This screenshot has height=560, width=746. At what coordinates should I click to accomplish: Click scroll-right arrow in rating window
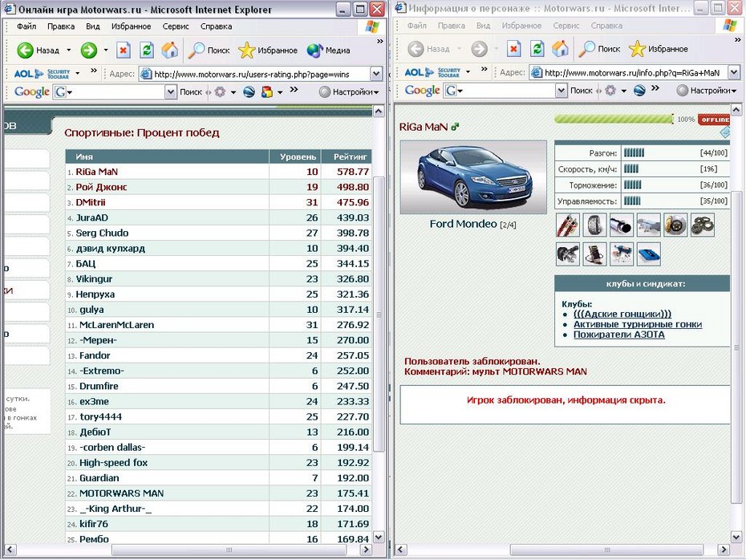coord(366,550)
